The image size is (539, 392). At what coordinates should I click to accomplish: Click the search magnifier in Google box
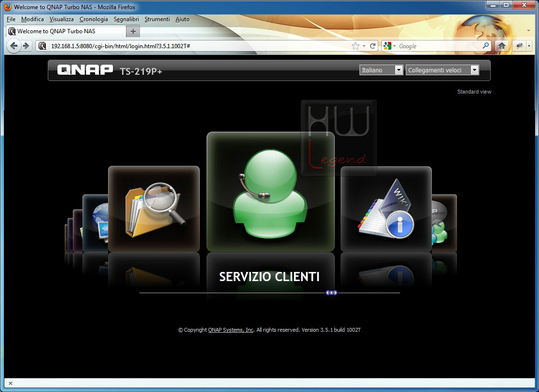485,45
